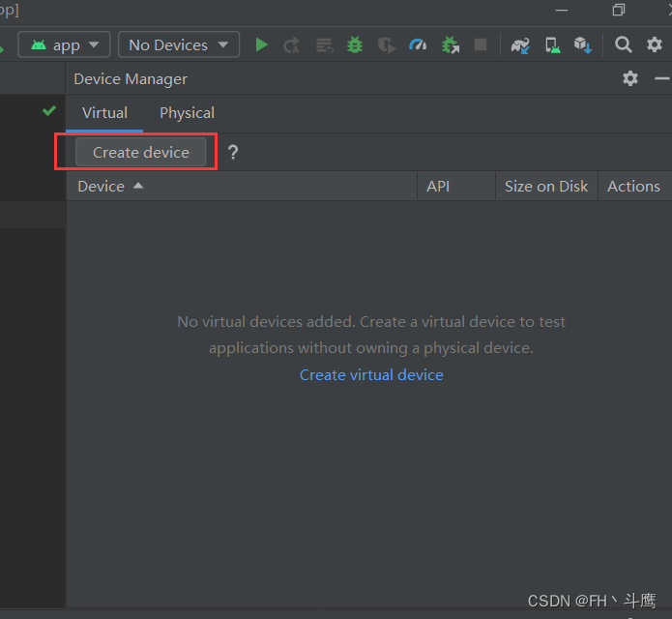672x619 pixels.
Task: Follow the Create virtual device link
Action: [371, 375]
